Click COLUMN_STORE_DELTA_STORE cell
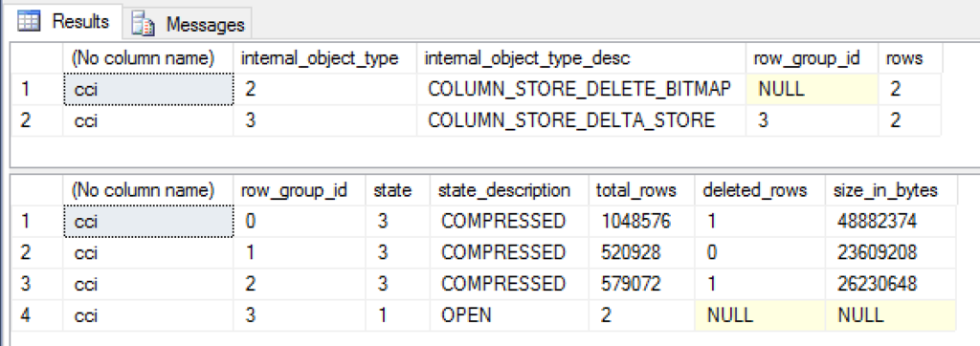Screen dimensions: 980x346 (x=581, y=119)
